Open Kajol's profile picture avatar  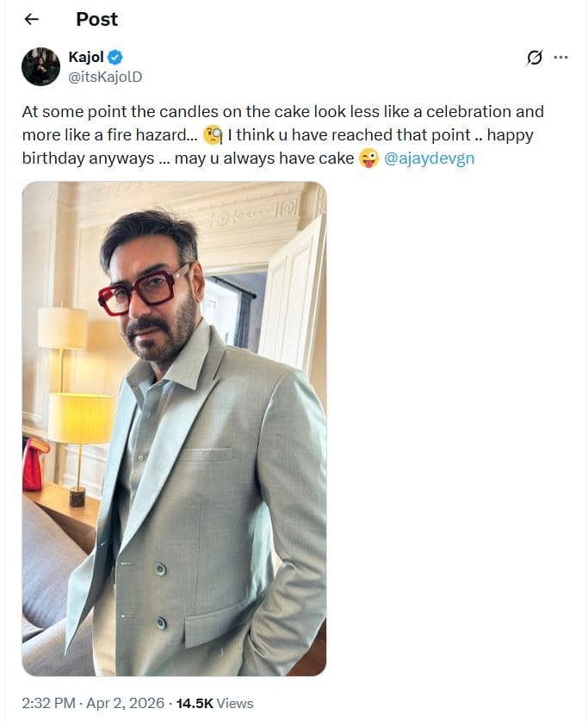40,66
